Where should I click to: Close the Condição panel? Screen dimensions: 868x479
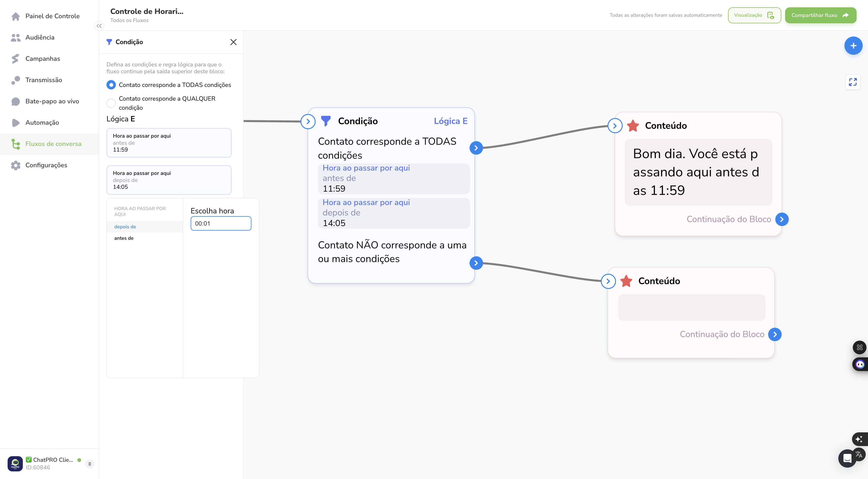[x=233, y=42]
